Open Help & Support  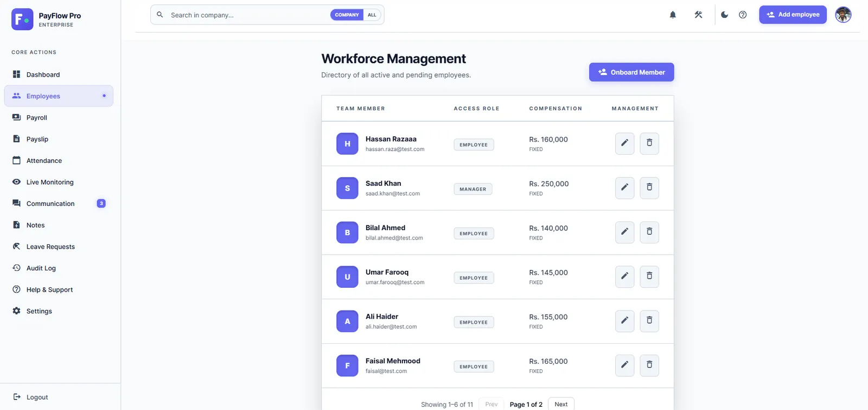[59, 289]
